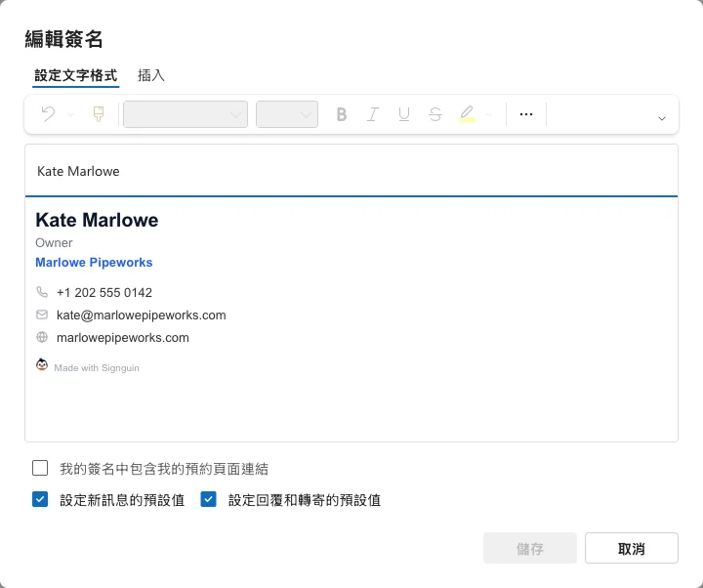
Task: Click the marlowepipeworks.com website link
Action: coord(123,338)
